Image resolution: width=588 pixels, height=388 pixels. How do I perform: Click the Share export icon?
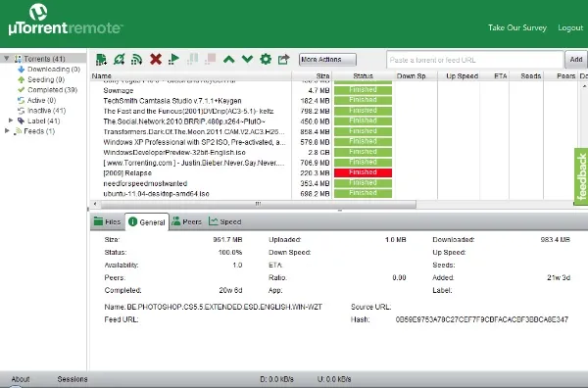coord(284,59)
